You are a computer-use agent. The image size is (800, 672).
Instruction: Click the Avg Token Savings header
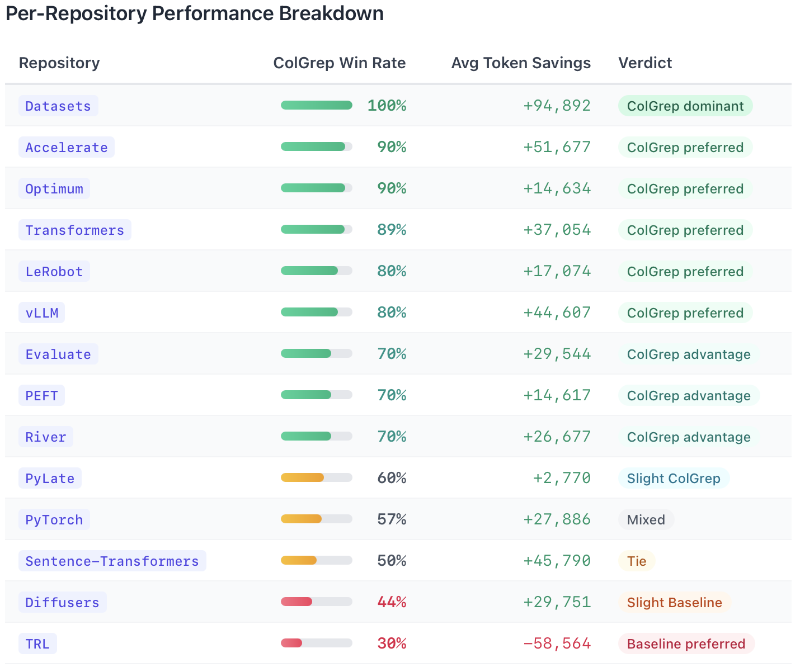520,63
